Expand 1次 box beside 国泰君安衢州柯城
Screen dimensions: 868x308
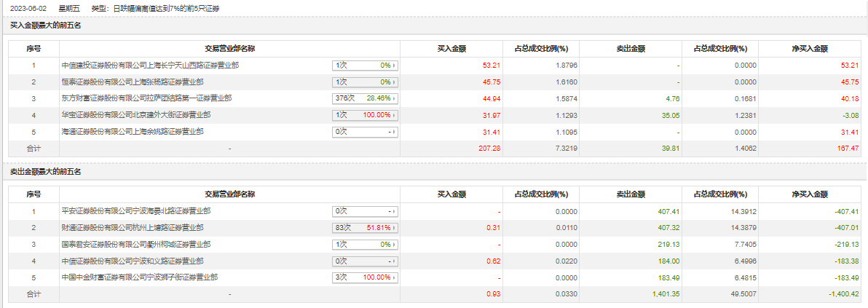pyautogui.click(x=366, y=245)
